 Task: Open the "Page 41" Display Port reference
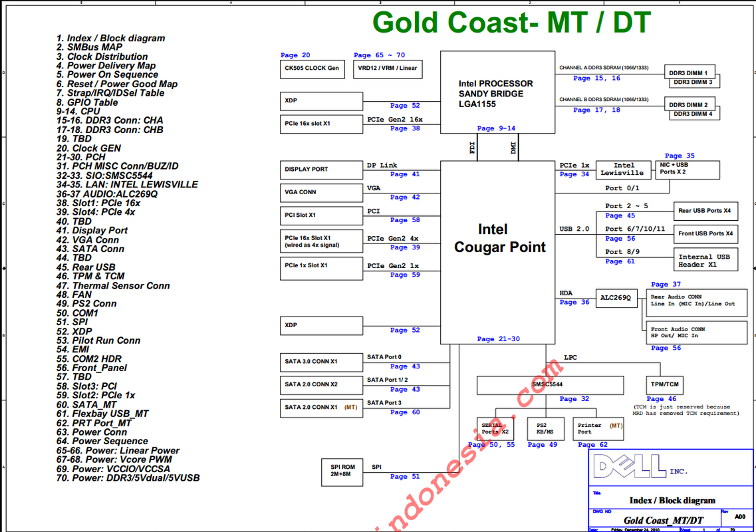point(405,174)
